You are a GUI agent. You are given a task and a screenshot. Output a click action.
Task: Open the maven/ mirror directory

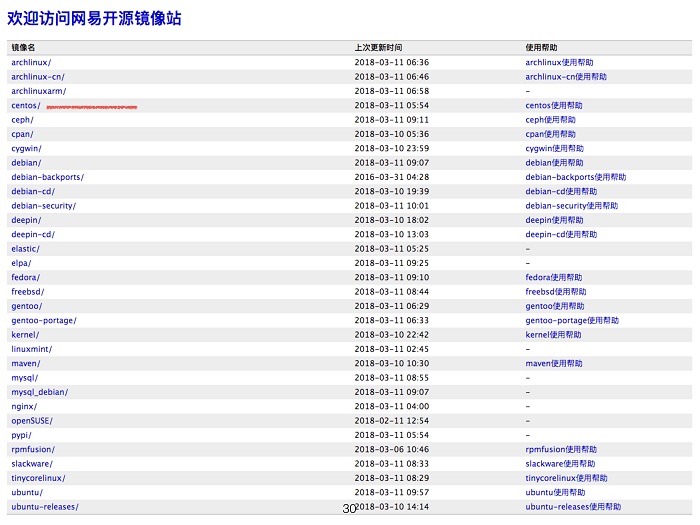tap(26, 363)
